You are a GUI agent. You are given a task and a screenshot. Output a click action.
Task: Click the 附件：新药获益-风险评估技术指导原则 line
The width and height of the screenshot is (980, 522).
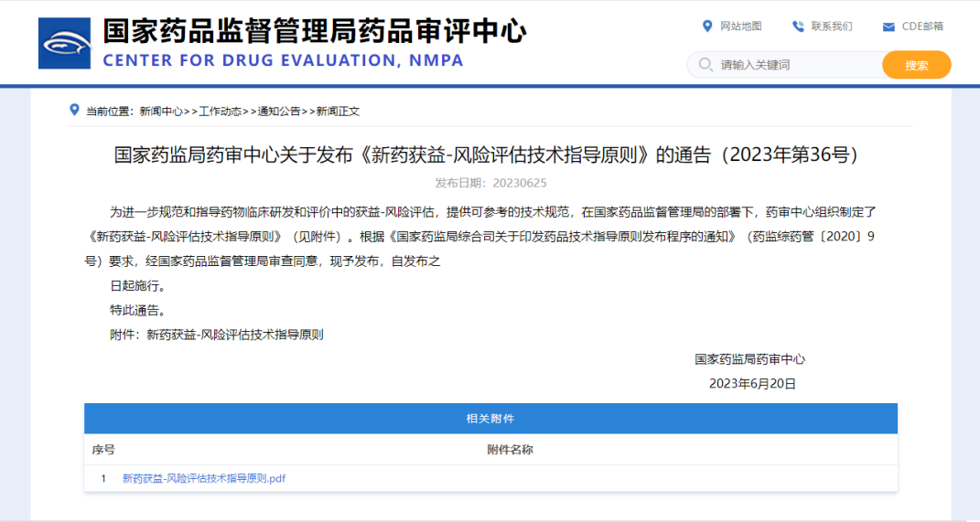point(217,335)
